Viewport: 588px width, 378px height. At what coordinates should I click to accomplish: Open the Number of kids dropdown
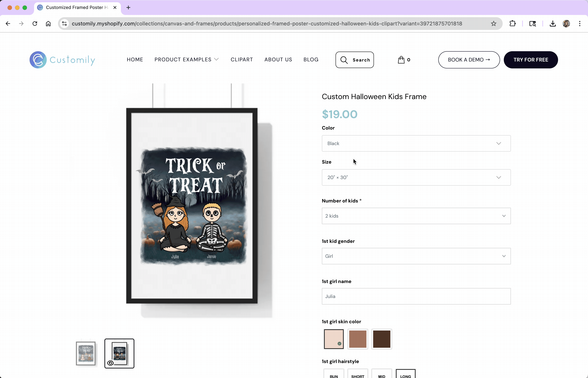coord(416,216)
